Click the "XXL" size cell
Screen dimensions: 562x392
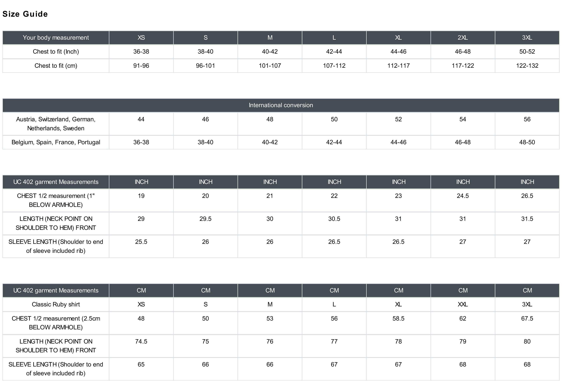point(463,304)
